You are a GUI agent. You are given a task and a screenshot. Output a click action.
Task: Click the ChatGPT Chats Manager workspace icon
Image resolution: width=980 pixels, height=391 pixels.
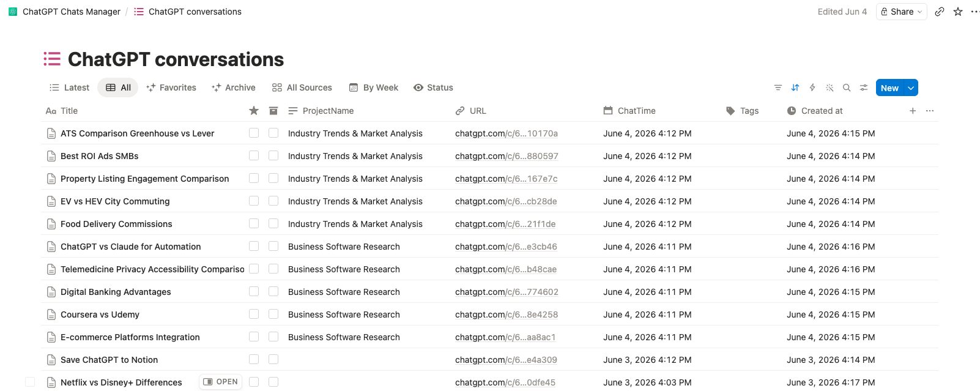pos(13,12)
